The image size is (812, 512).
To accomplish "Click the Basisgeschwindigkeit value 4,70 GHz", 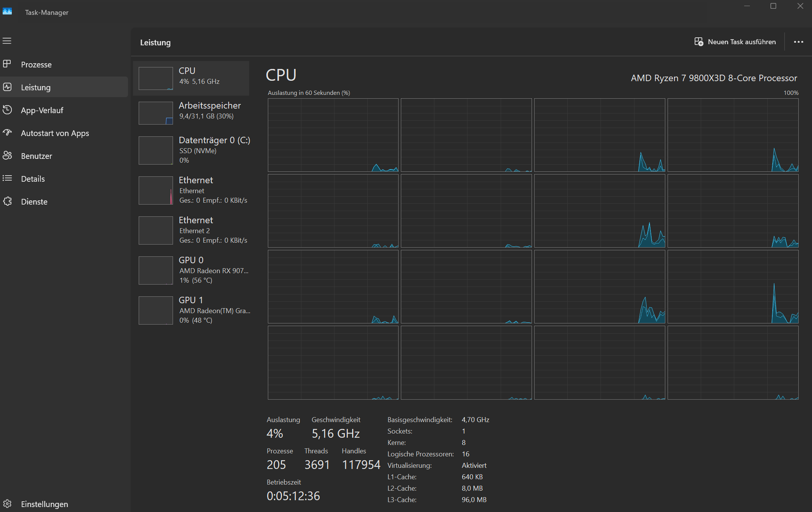I will [x=476, y=420].
